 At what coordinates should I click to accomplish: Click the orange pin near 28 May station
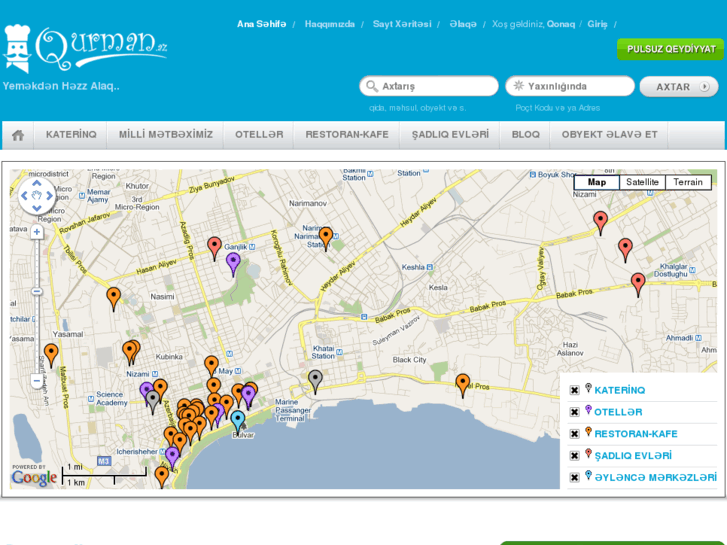(211, 366)
